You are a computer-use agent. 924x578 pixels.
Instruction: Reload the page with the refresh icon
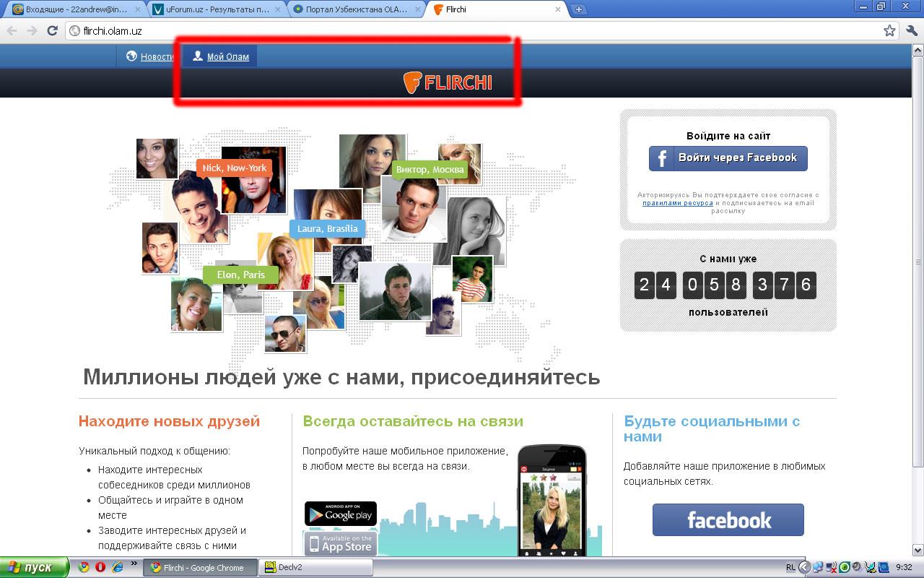coord(52,31)
